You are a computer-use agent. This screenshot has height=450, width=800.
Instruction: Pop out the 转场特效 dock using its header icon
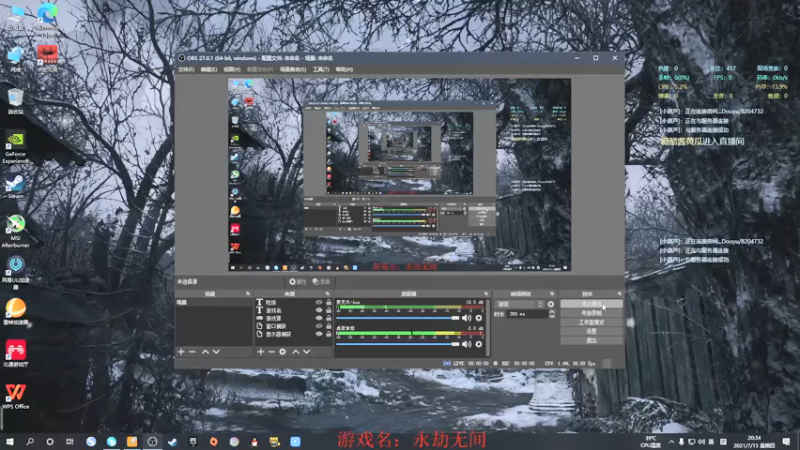click(552, 294)
